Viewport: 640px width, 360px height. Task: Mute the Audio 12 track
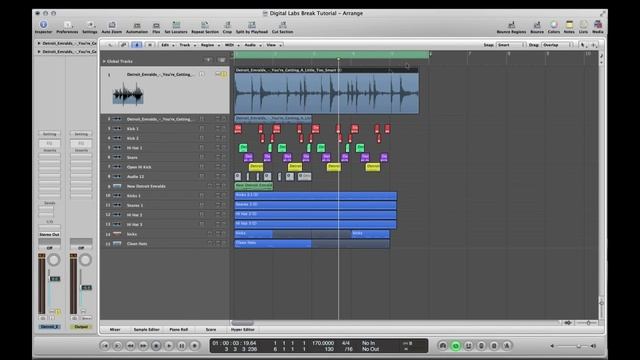click(x=218, y=176)
